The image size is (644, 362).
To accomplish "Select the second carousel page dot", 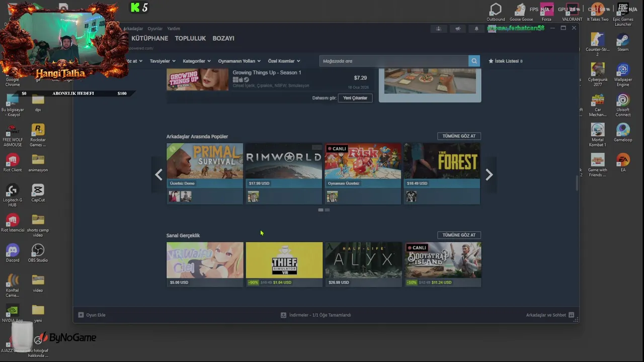I will (x=327, y=210).
